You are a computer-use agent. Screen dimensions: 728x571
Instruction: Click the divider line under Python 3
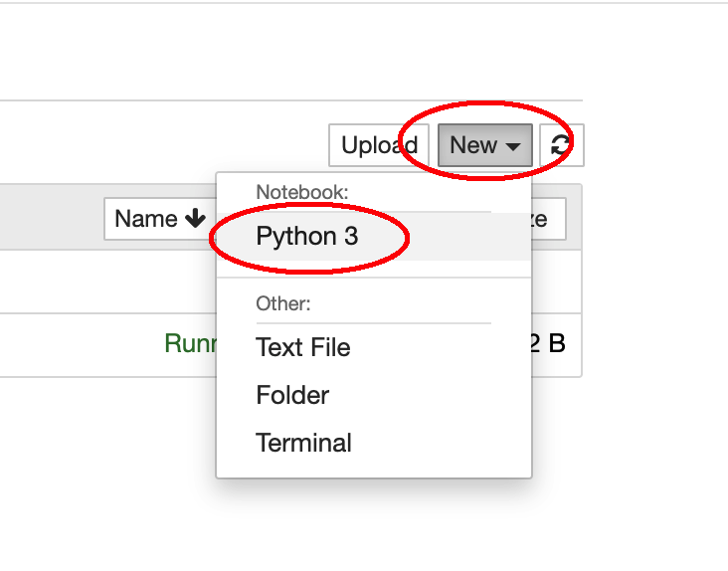tap(373, 278)
